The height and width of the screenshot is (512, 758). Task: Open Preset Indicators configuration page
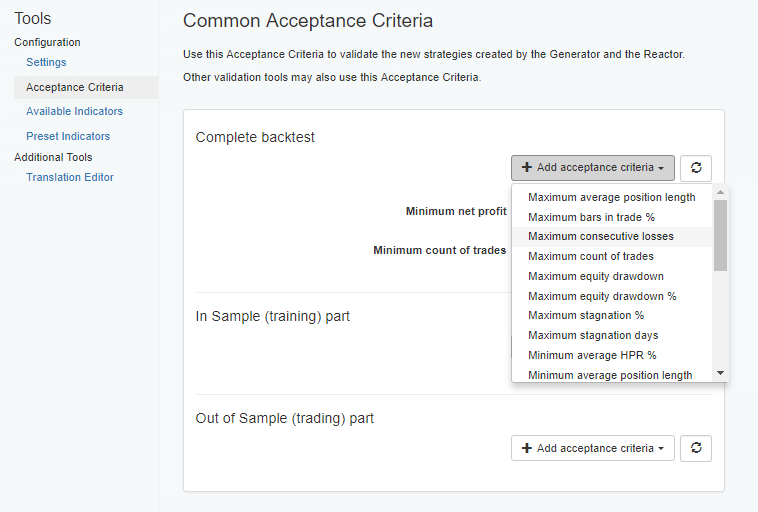click(68, 136)
